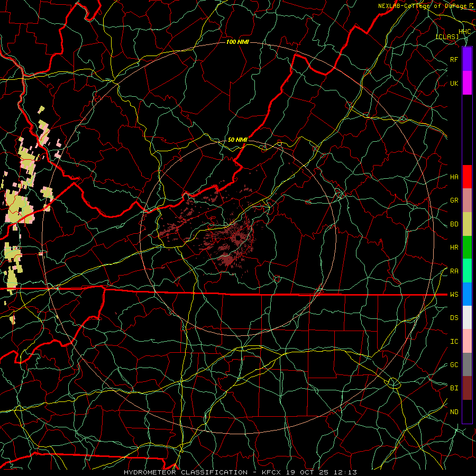Click the WS blue legend swatch

click(x=467, y=294)
